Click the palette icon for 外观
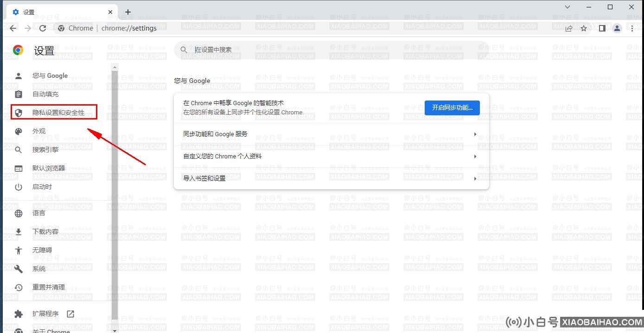 19,131
